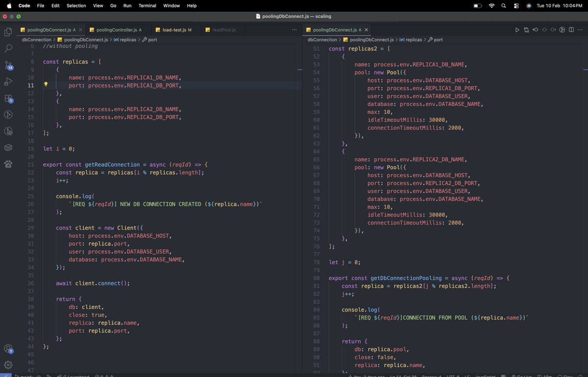Open the View menu
Image resolution: width=588 pixels, height=377 pixels.
[98, 5]
